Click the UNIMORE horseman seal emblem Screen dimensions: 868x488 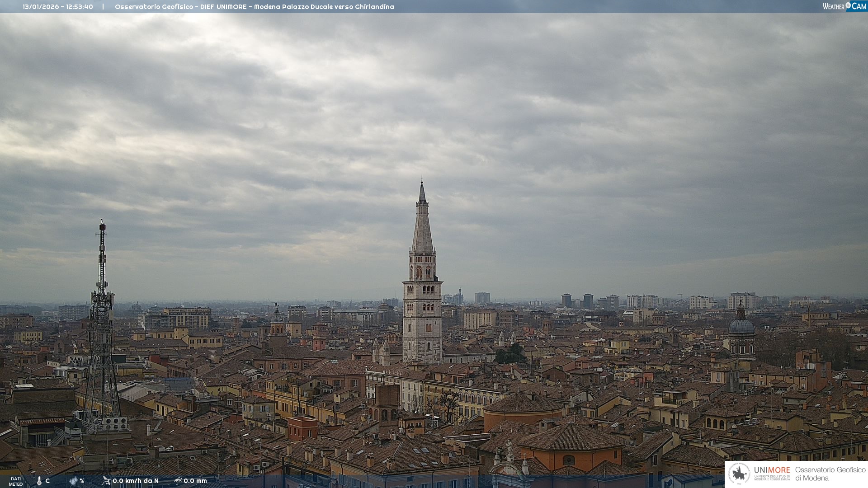pyautogui.click(x=740, y=474)
